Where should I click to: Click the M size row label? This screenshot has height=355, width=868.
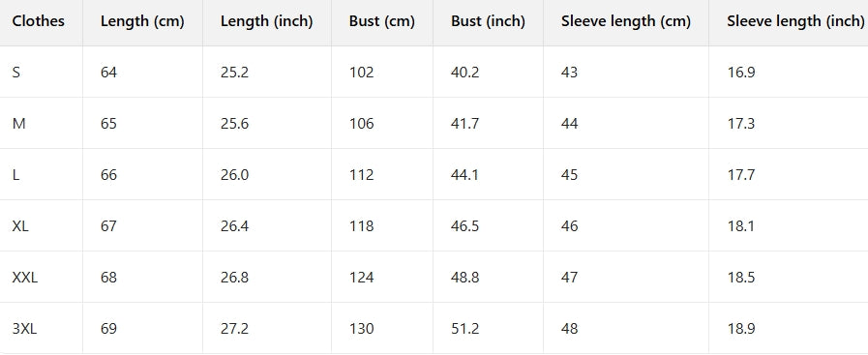click(18, 123)
